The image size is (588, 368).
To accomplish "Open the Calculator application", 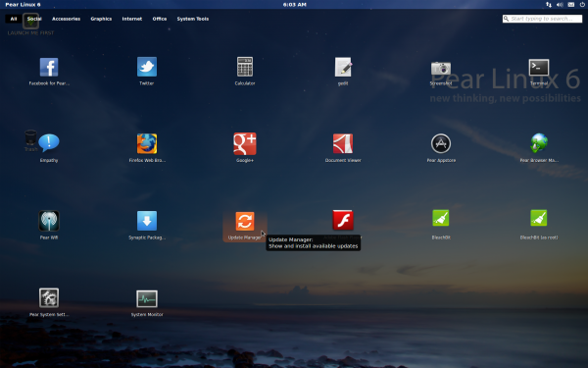I will 245,67.
